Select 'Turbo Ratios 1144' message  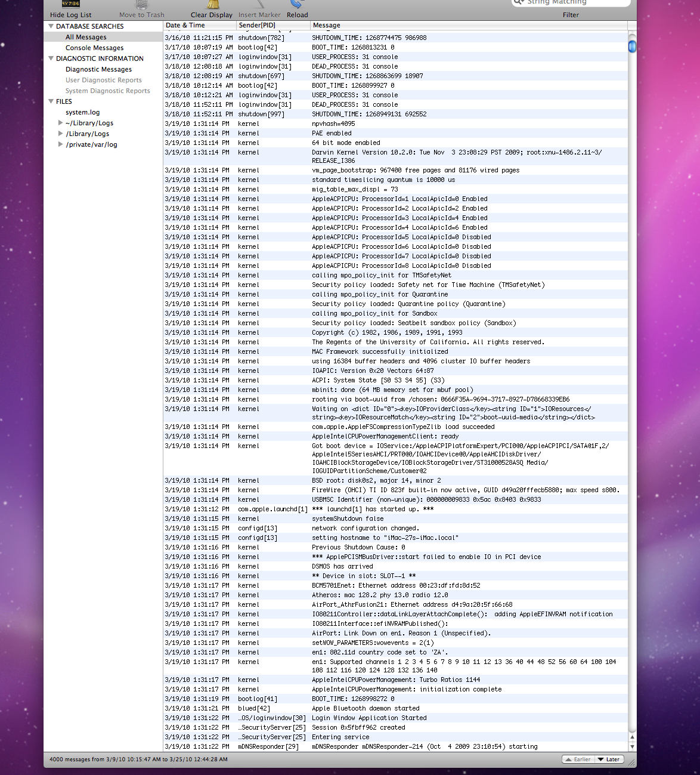pos(396,680)
